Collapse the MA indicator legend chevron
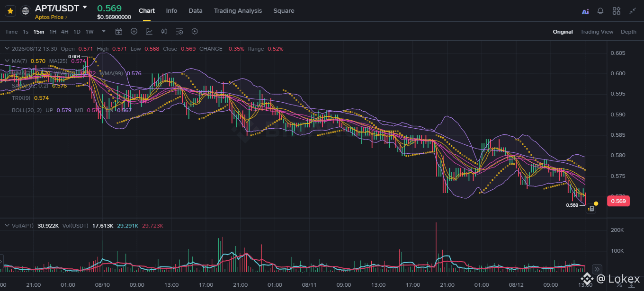 pos(7,61)
